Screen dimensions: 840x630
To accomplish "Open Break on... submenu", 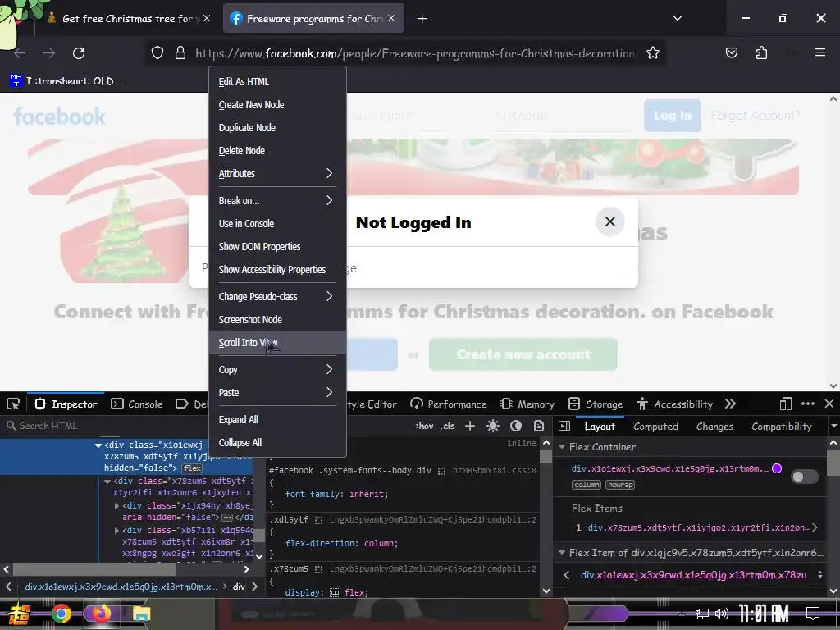I will pos(277,200).
